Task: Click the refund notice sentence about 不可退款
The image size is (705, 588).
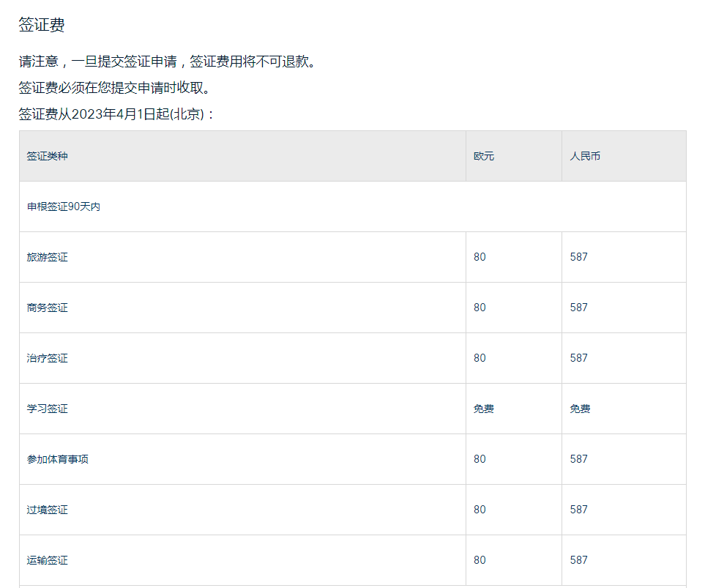Action: click(168, 62)
